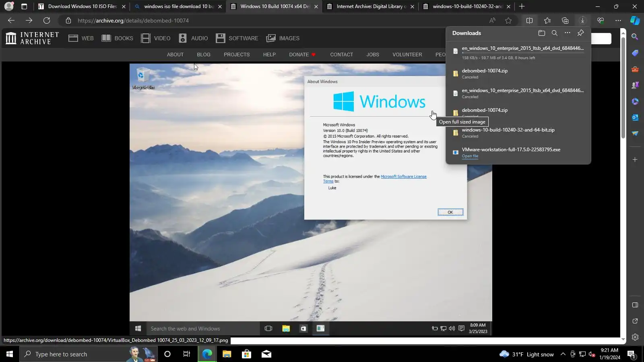The height and width of the screenshot is (362, 644).
Task: Switch to Download Windows 10 ISO Files tab
Action: click(82, 6)
